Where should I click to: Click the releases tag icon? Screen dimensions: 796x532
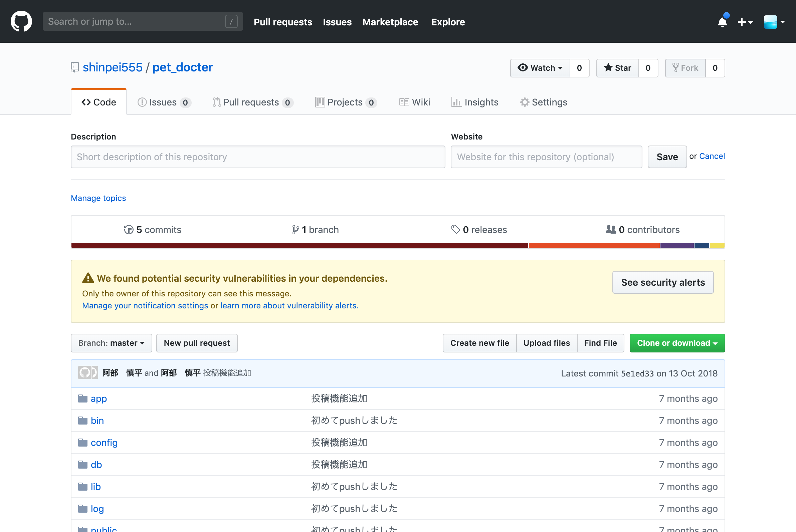click(x=455, y=229)
